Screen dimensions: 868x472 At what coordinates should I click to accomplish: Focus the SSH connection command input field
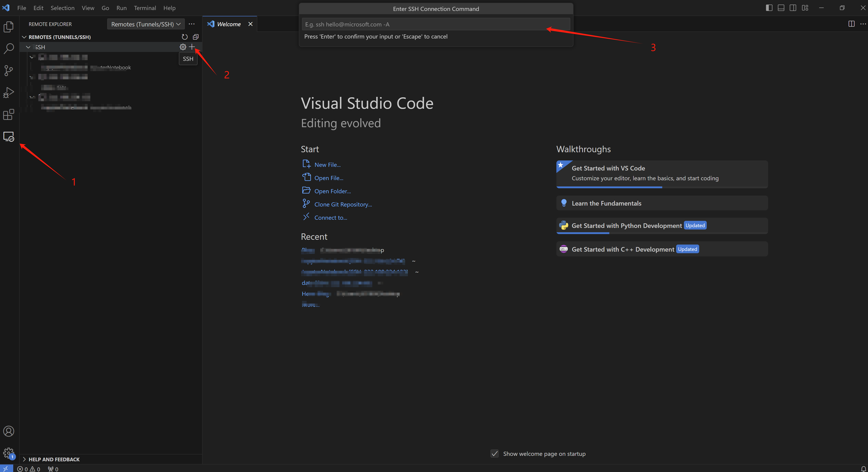(x=435, y=24)
